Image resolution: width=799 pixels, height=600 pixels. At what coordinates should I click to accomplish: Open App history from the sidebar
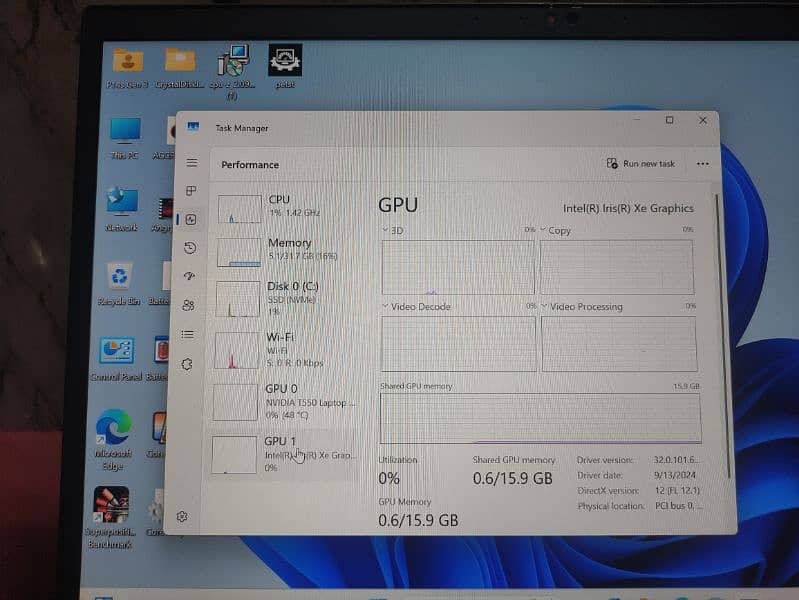(190, 248)
